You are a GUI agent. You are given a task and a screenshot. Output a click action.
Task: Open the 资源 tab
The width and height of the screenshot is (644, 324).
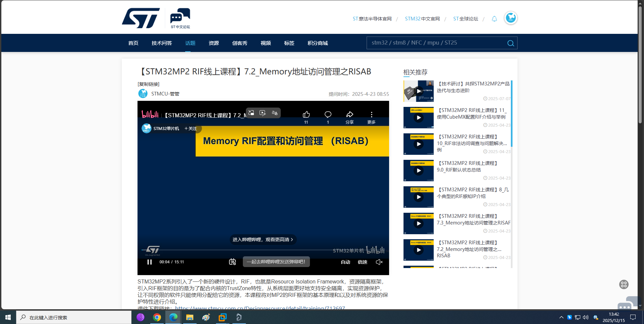(214, 43)
